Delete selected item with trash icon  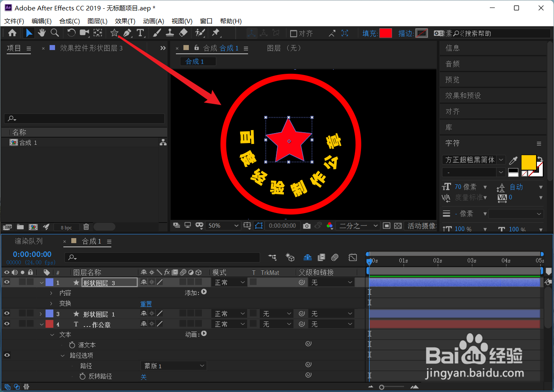[x=86, y=227]
